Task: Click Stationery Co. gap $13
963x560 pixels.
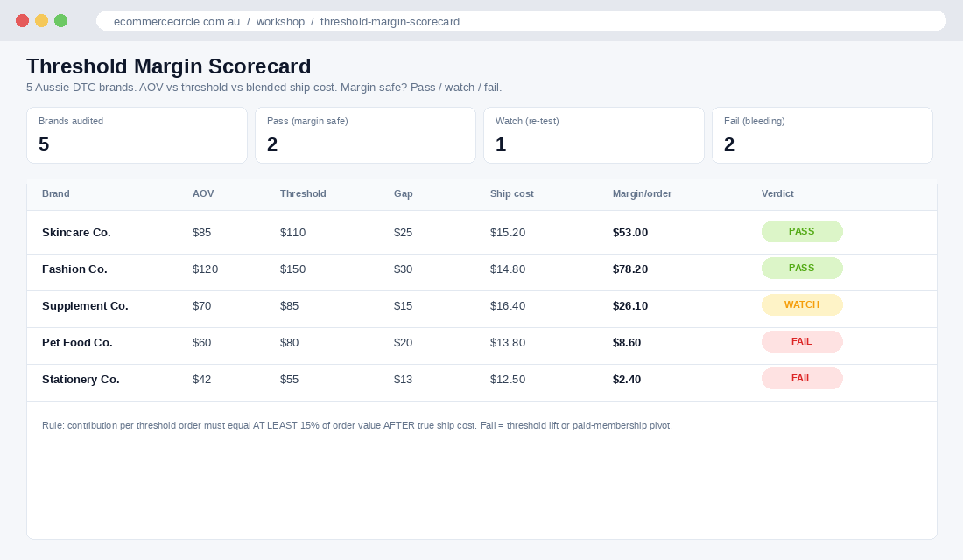Action: click(403, 380)
